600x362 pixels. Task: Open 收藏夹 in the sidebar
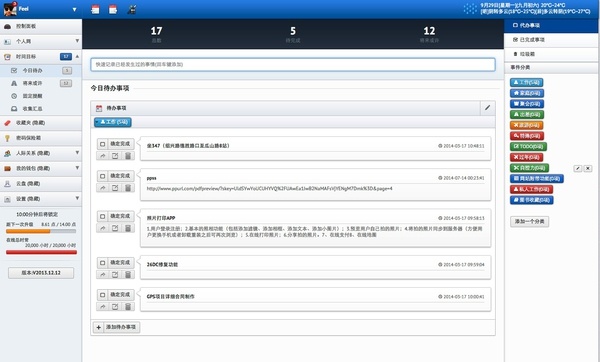(x=41, y=123)
